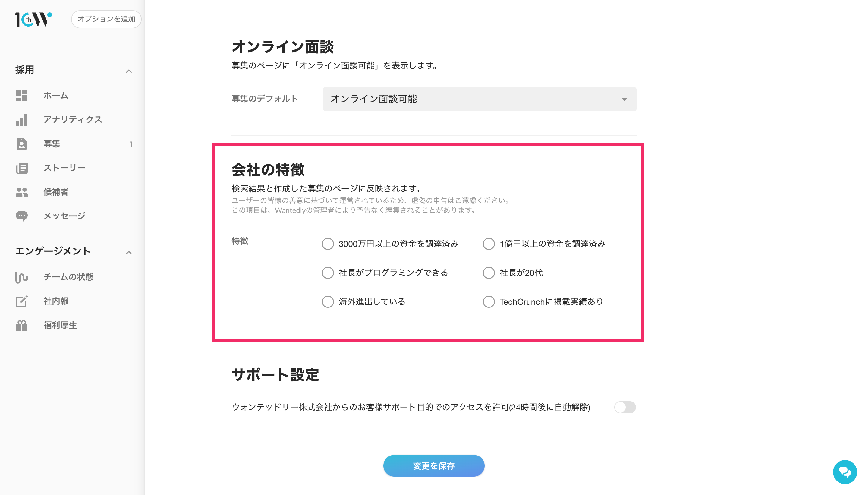
Task: Select TechCrunchに掲載実績あり option
Action: pos(488,301)
